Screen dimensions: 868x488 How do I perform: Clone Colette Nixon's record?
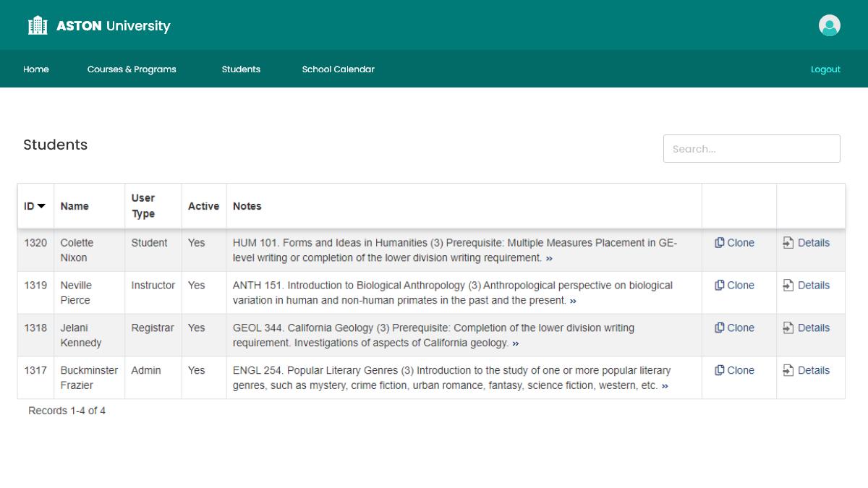tap(734, 243)
